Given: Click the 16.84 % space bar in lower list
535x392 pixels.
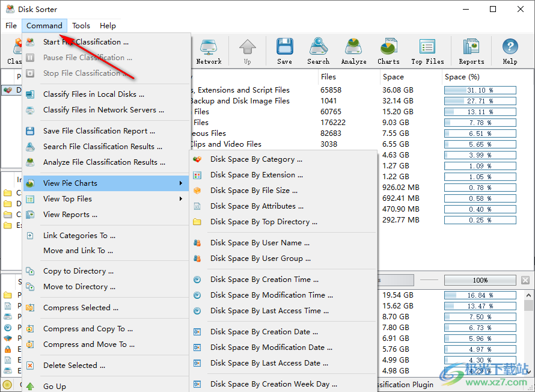Looking at the screenshot, I should 480,295.
